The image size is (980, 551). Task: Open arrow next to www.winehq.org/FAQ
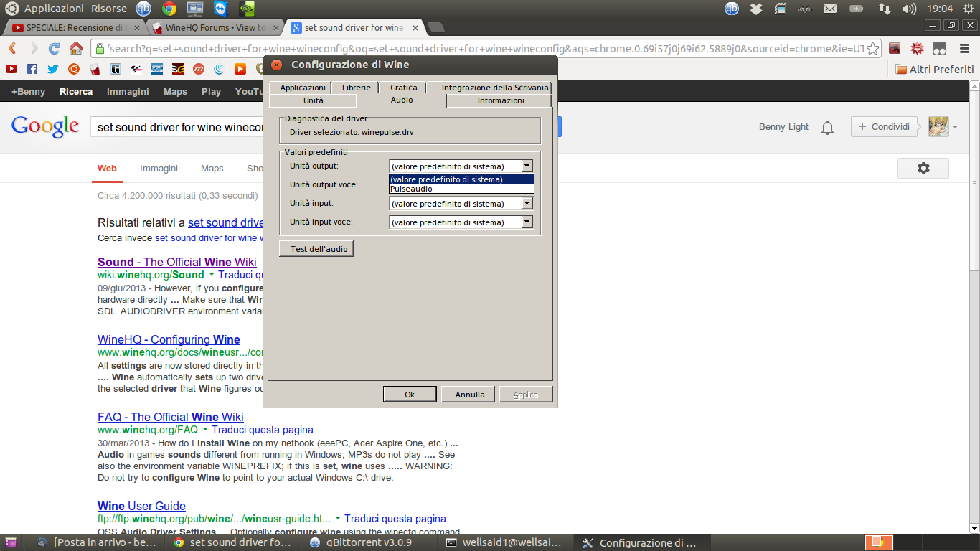pyautogui.click(x=205, y=430)
